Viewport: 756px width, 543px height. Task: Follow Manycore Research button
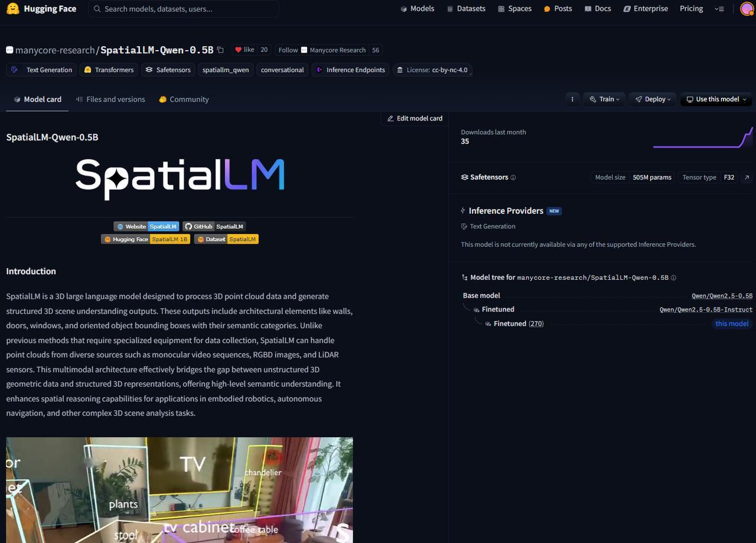coord(322,50)
